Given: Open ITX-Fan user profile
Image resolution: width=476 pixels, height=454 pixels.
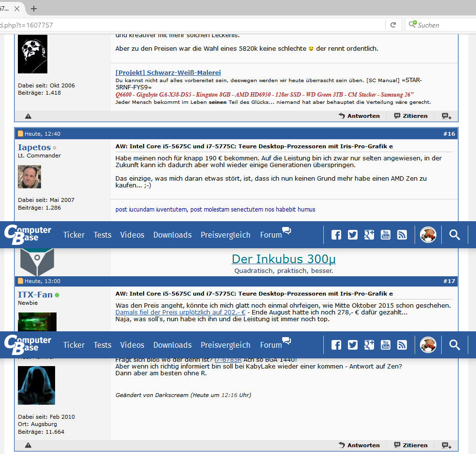Looking at the screenshot, I should (x=35, y=295).
